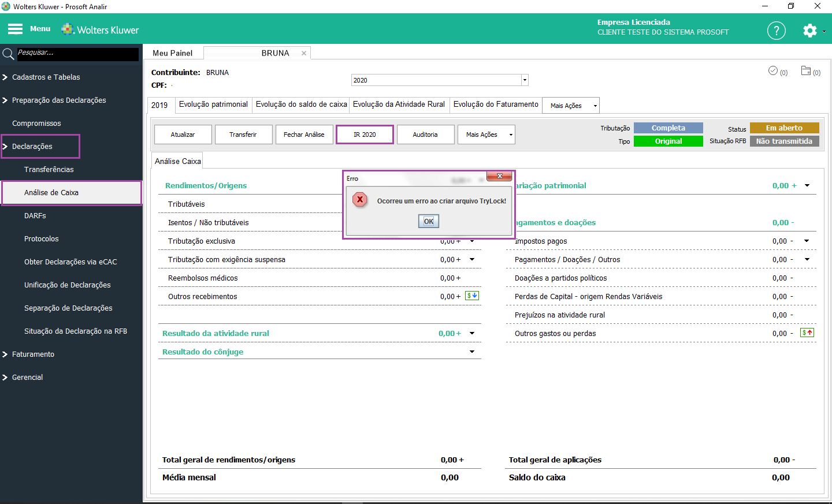Open the help question mark icon

(776, 31)
